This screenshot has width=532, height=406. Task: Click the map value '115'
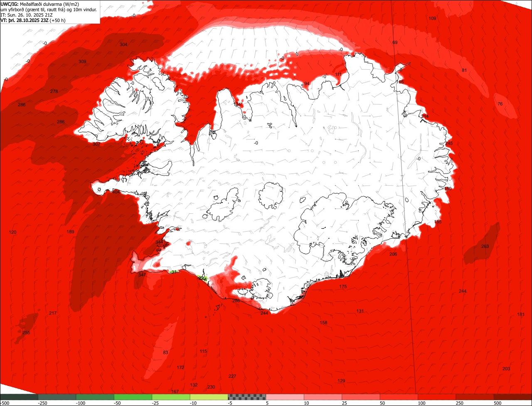[x=203, y=352]
